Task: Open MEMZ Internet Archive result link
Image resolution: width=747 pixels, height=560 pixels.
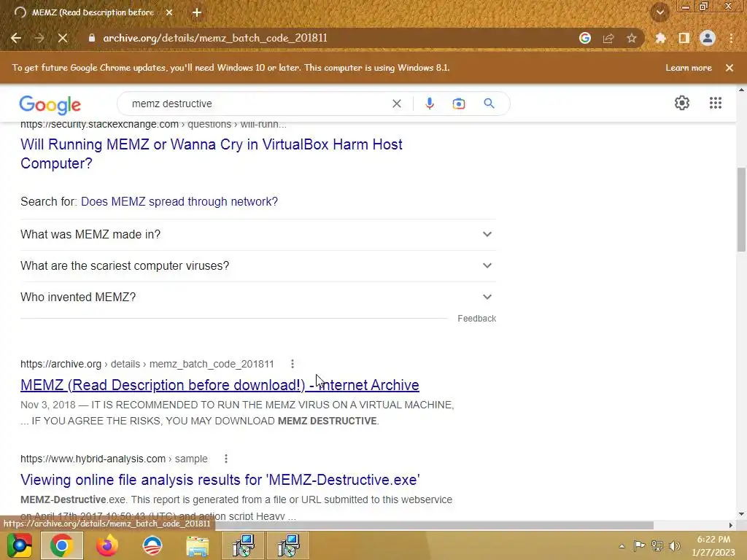Action: (x=220, y=385)
